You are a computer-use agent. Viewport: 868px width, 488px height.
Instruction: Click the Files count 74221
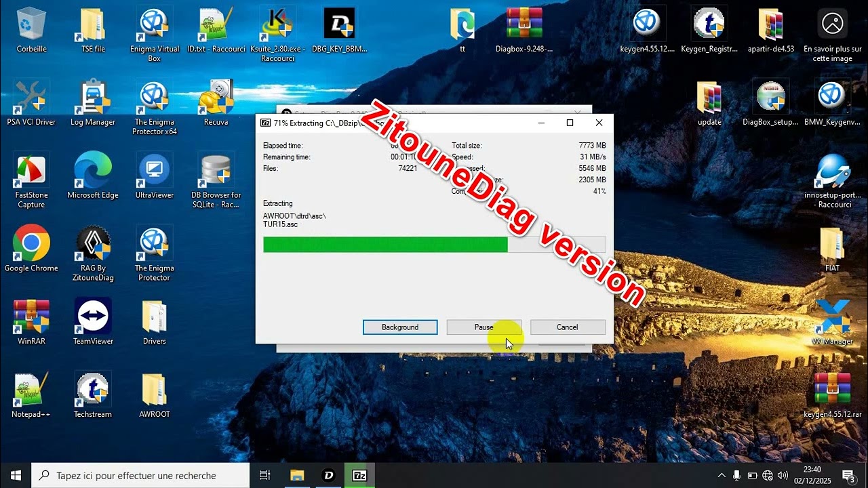pos(408,168)
